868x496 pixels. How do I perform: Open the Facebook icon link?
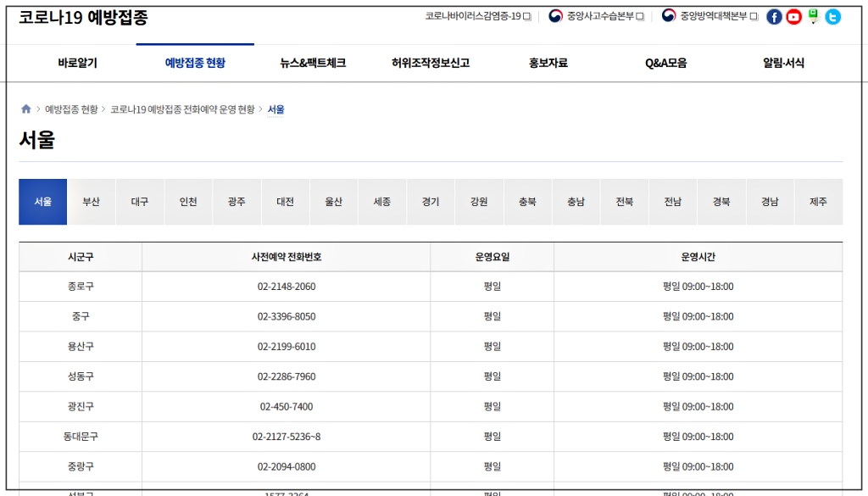pyautogui.click(x=774, y=17)
